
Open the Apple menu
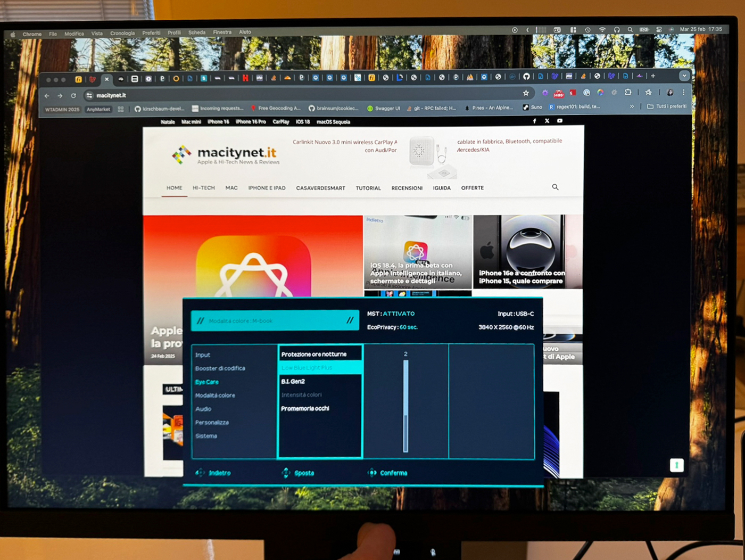[12, 35]
